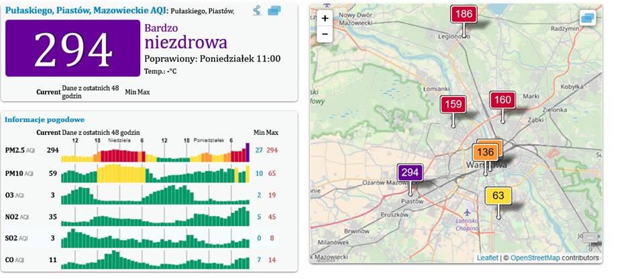Screen dimensions: 644x279
Task: Select the yellow 63 station marker
Action: pyautogui.click(x=498, y=196)
